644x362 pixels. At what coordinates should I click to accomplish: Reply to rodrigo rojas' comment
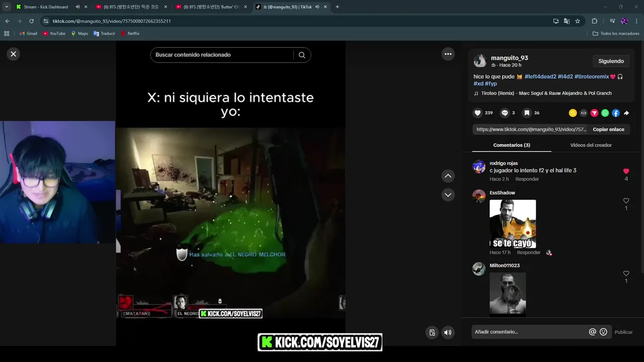527,179
